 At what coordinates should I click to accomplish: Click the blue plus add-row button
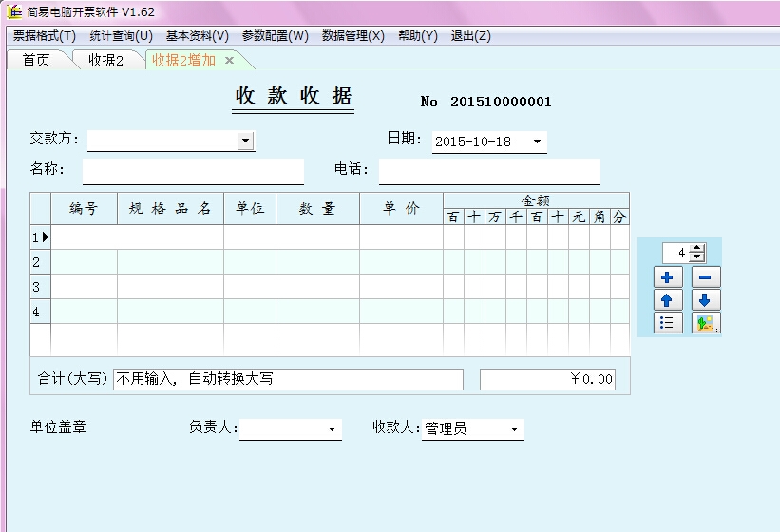(x=667, y=277)
